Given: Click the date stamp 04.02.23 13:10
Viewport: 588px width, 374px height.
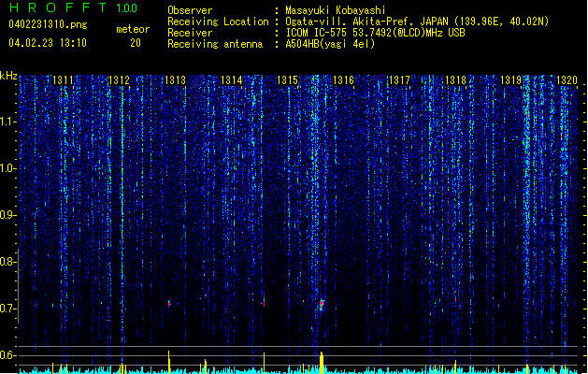Looking at the screenshot, I should 48,43.
